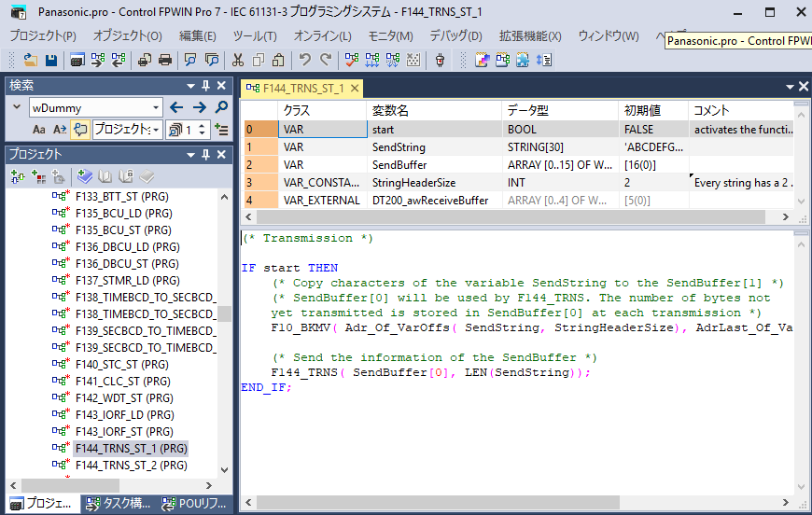Open the オブジェクト(O) menu
The height and width of the screenshot is (515, 812).
pyautogui.click(x=127, y=35)
